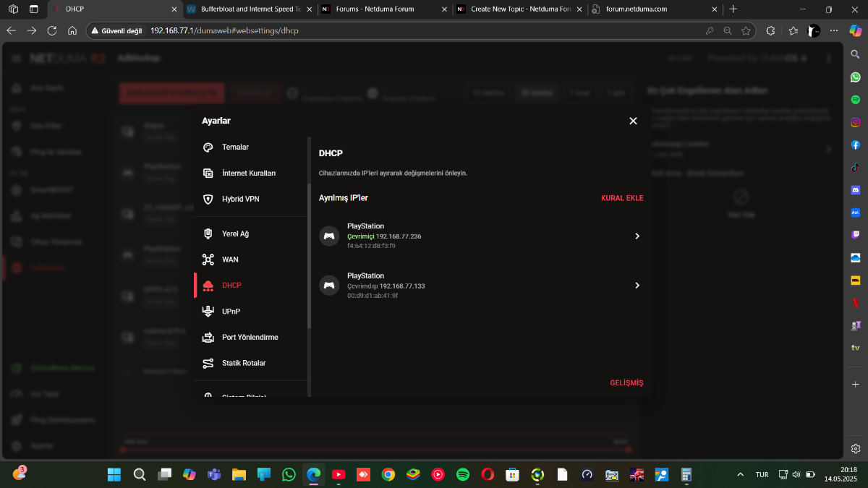868x488 pixels.
Task: Open Chrome from the taskbar
Action: (388, 474)
